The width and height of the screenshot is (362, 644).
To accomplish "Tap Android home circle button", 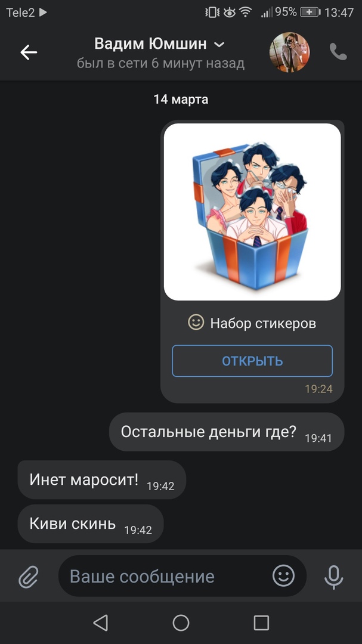I will tap(181, 623).
